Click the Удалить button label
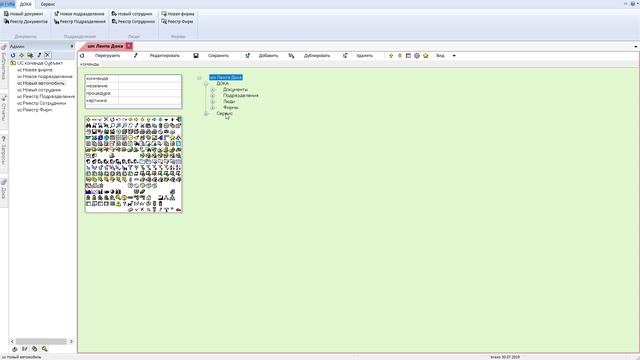 [x=364, y=56]
